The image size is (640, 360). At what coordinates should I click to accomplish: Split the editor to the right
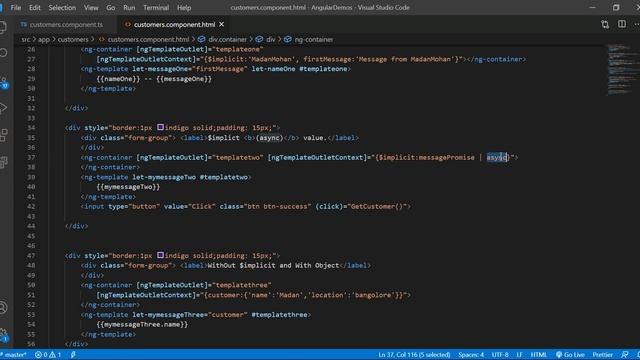click(x=622, y=24)
